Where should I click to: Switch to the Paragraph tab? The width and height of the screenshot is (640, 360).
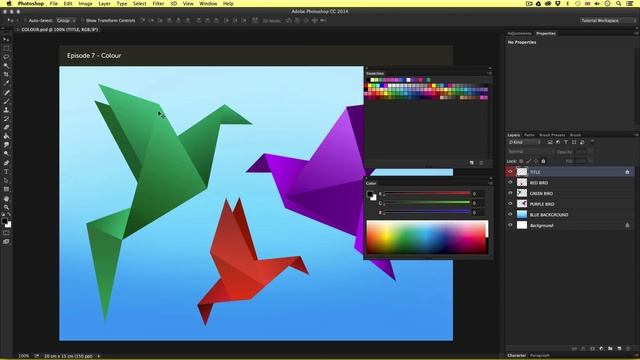click(x=540, y=356)
